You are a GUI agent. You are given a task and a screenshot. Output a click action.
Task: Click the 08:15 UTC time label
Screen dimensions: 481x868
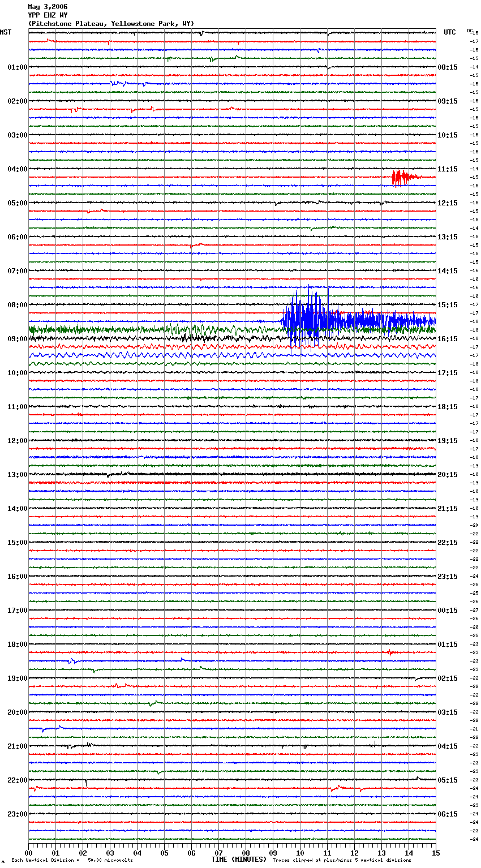coord(448,67)
